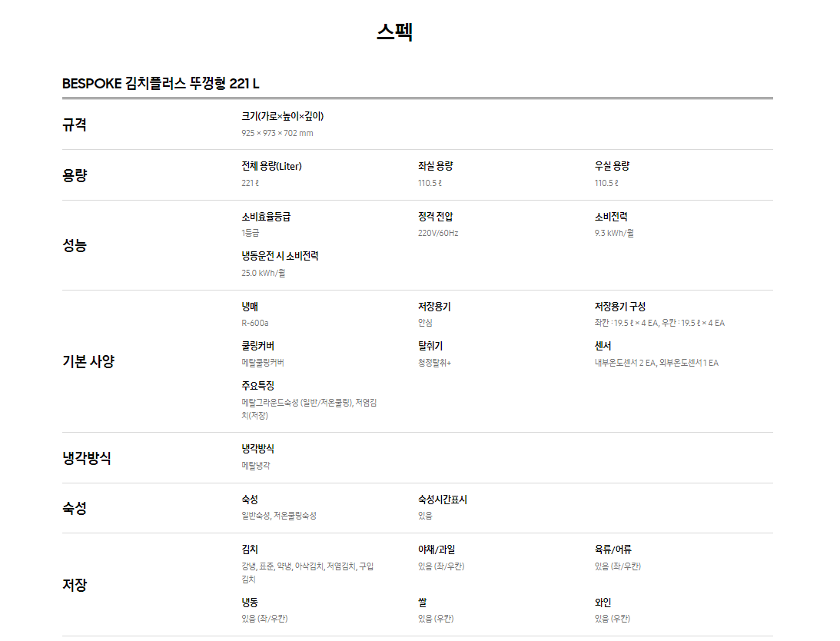Select the 925 × 973 × 702 mm value
The width and height of the screenshot is (840, 641).
click(x=277, y=133)
